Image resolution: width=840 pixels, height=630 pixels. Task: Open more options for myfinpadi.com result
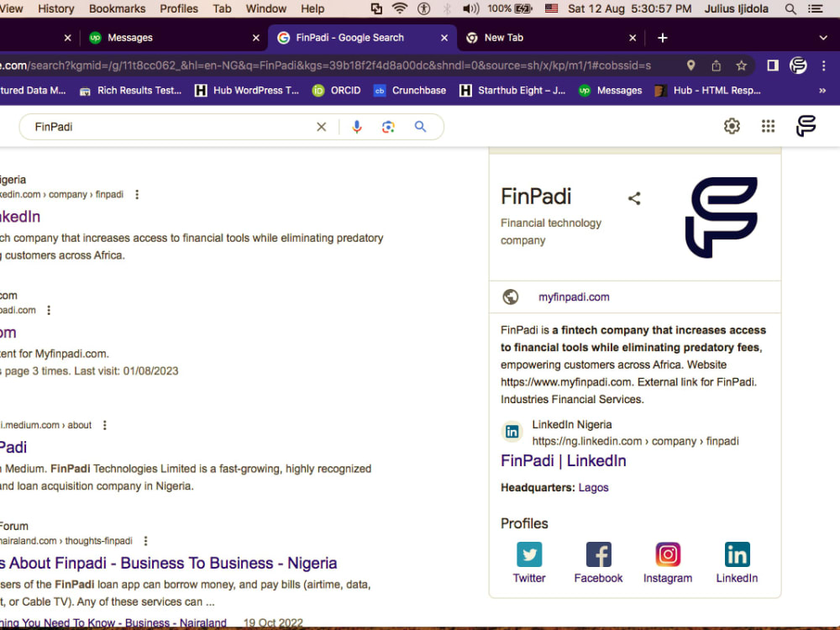[49, 310]
